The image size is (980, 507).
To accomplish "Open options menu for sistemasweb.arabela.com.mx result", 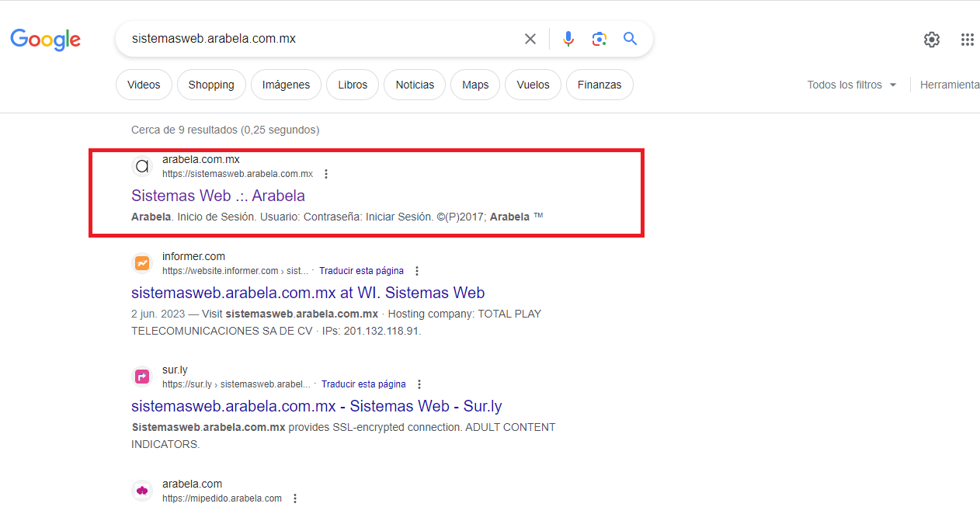I will (x=326, y=174).
